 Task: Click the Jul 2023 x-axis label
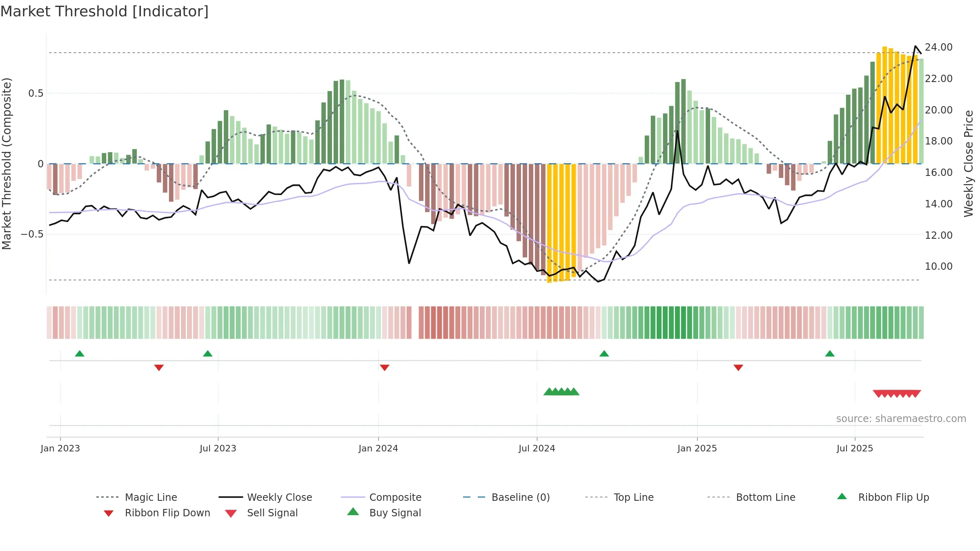pyautogui.click(x=218, y=448)
